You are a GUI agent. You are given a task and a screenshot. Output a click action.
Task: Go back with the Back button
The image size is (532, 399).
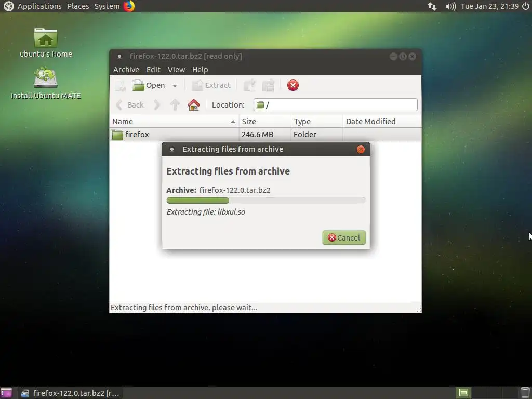[x=130, y=105]
